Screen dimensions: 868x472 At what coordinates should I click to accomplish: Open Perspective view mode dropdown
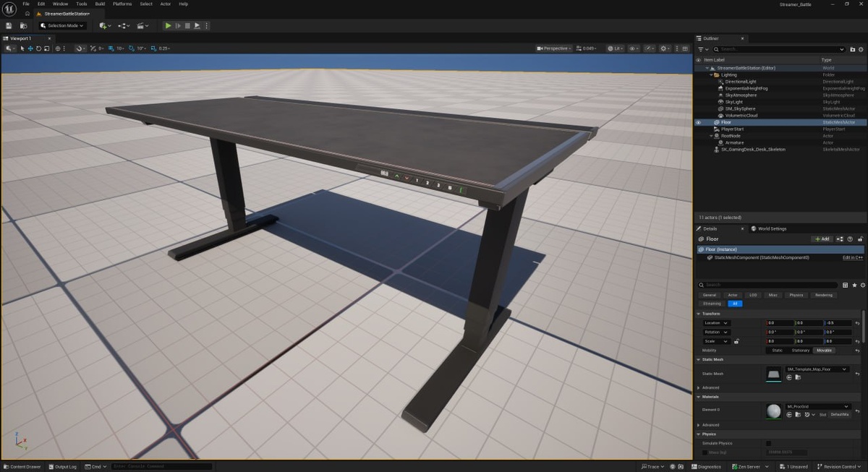tap(554, 48)
